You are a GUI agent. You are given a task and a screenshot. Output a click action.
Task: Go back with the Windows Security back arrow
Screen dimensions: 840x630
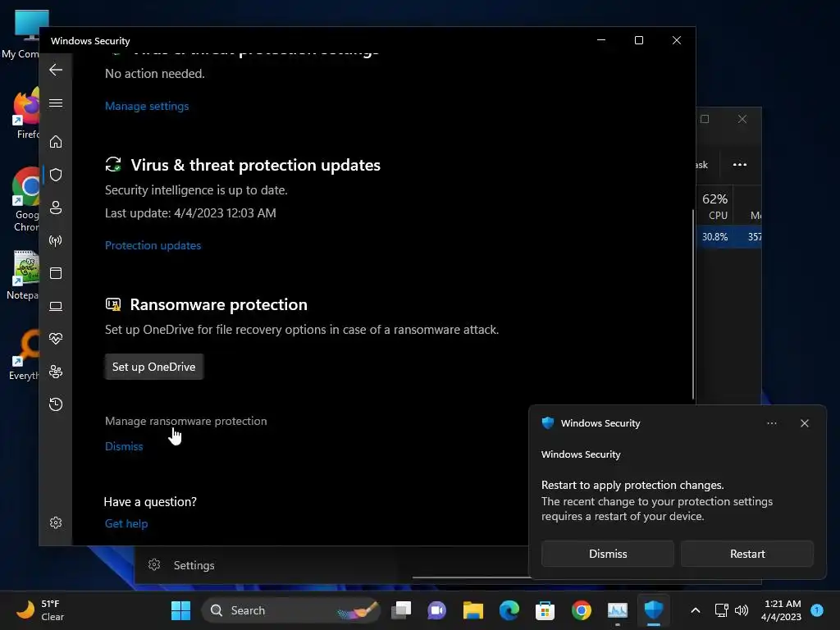56,70
